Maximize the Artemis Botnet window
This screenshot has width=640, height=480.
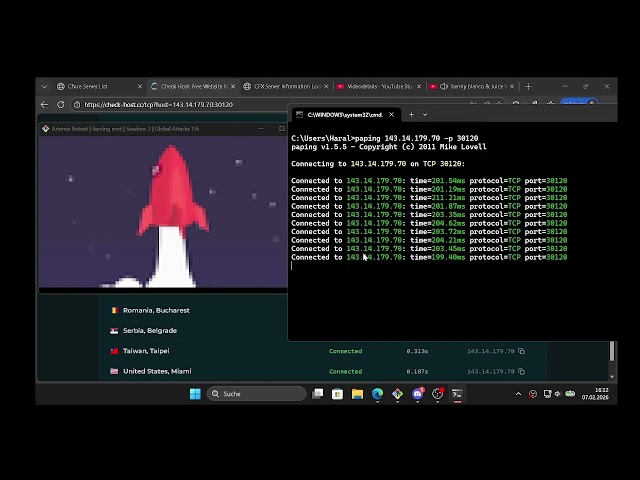(281, 129)
